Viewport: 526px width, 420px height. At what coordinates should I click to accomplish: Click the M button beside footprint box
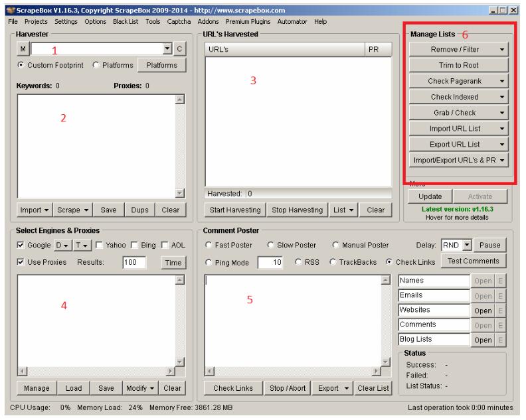point(23,49)
